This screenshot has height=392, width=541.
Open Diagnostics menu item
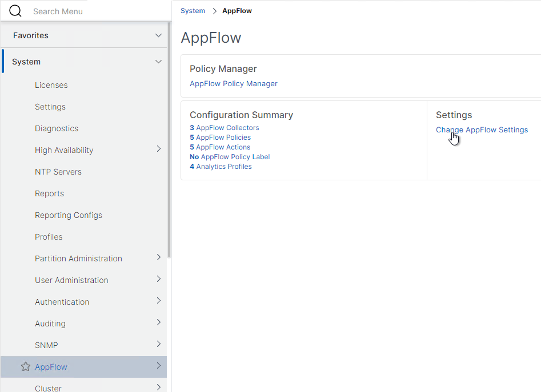(57, 128)
